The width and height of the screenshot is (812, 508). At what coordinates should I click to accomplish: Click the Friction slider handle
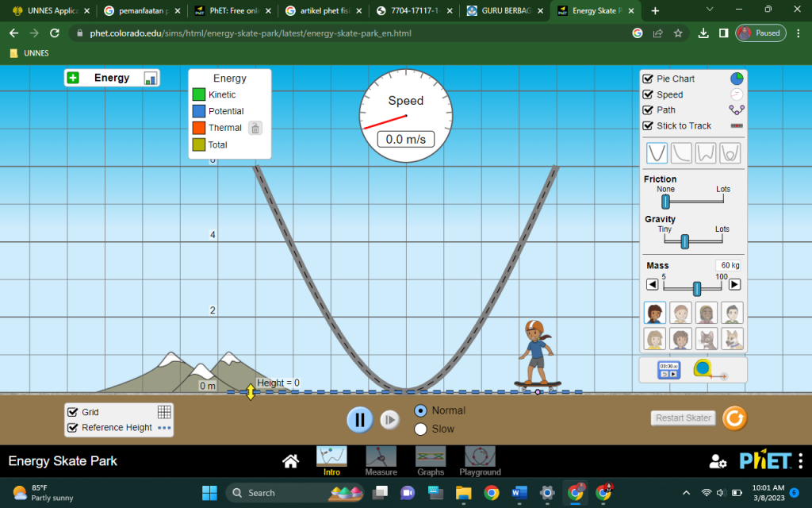pyautogui.click(x=665, y=202)
